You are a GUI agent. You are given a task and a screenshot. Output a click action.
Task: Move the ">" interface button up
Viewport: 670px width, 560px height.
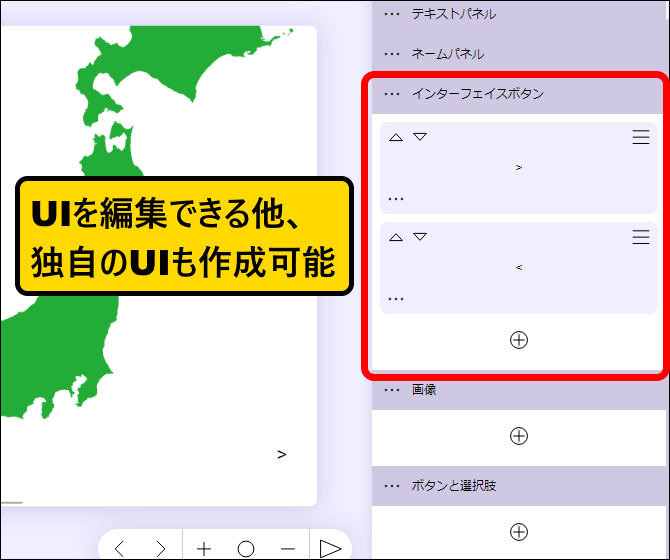click(396, 138)
